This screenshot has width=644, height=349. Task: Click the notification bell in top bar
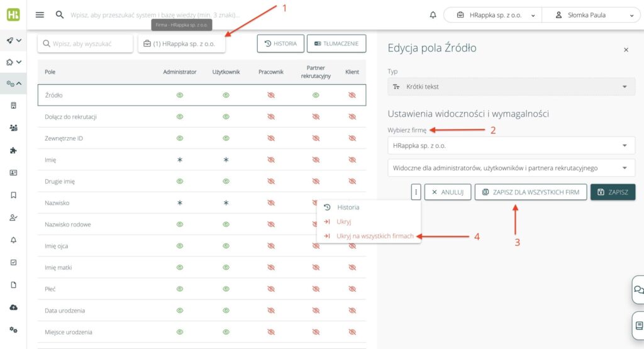pos(433,15)
